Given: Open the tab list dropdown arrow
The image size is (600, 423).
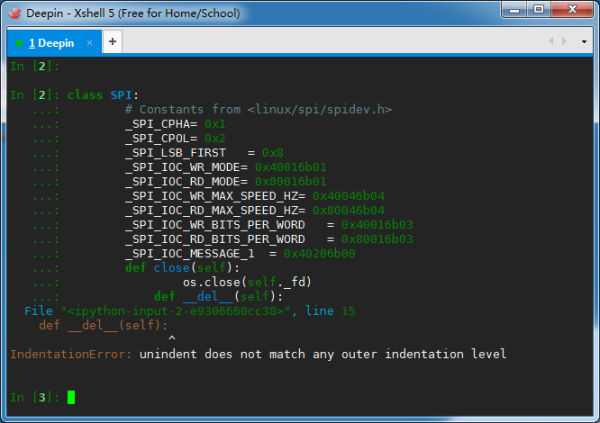Looking at the screenshot, I should point(585,41).
